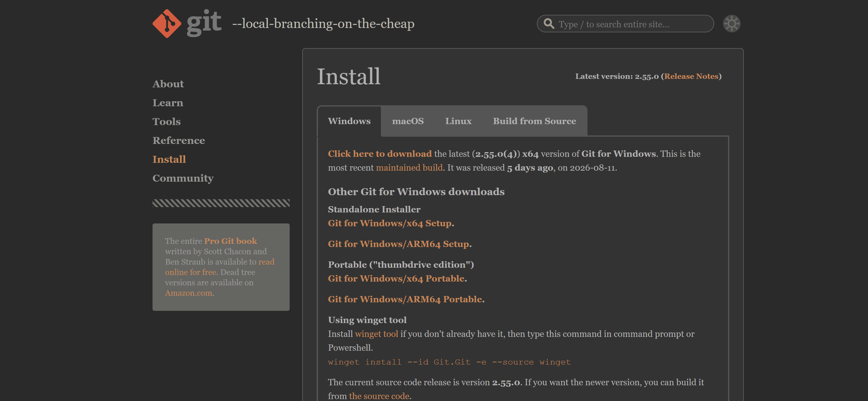Toggle the light/dark theme sun icon

pyautogui.click(x=732, y=24)
